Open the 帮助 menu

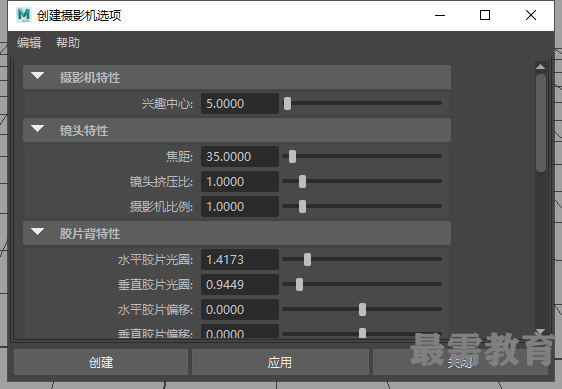tap(68, 43)
